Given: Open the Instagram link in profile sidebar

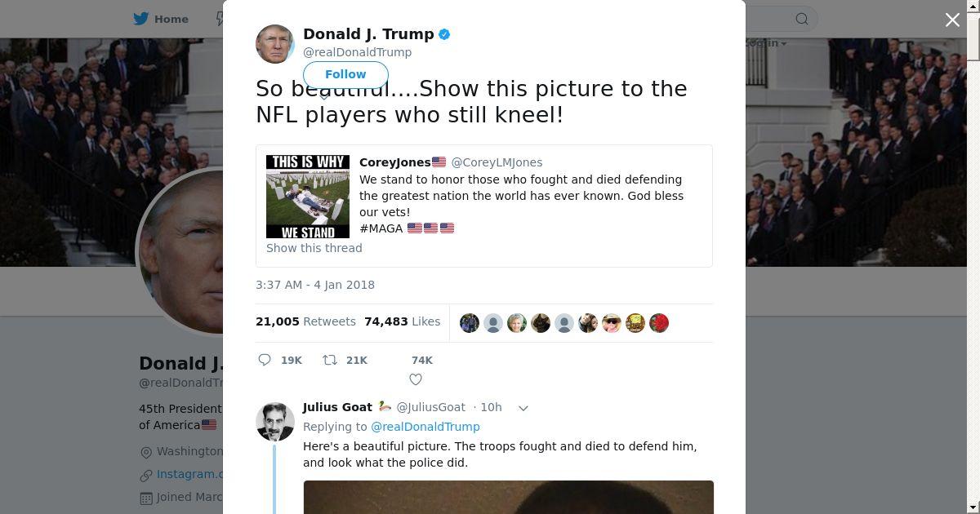Looking at the screenshot, I should click(x=189, y=474).
